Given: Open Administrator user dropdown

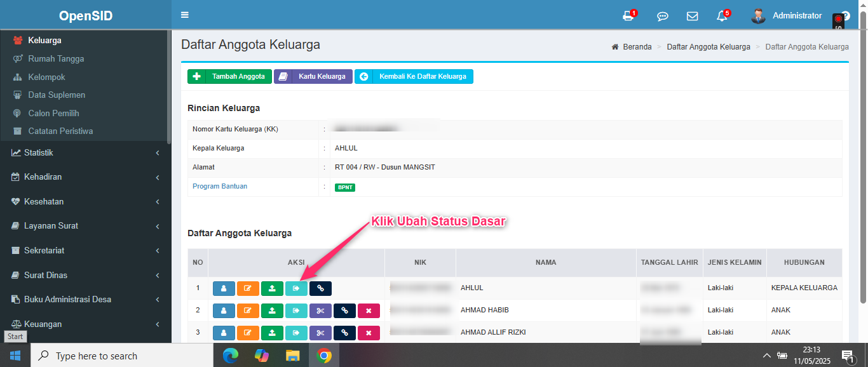Looking at the screenshot, I should point(786,16).
